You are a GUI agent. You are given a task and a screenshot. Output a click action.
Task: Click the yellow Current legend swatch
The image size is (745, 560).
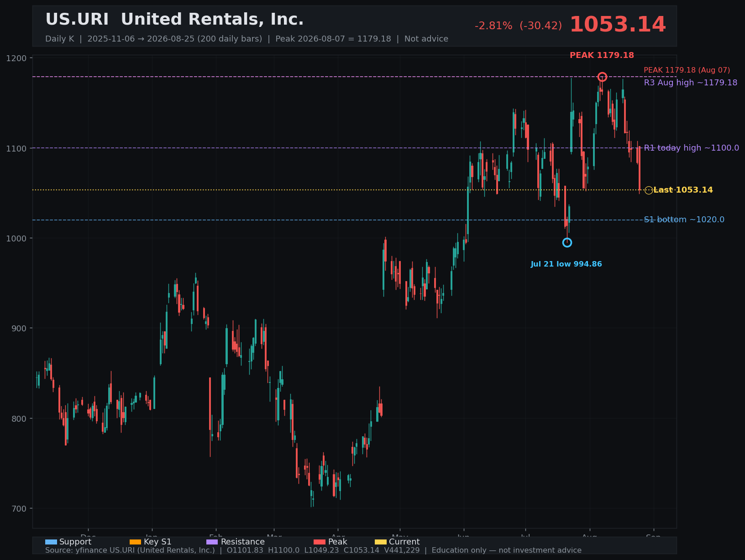[381, 542]
